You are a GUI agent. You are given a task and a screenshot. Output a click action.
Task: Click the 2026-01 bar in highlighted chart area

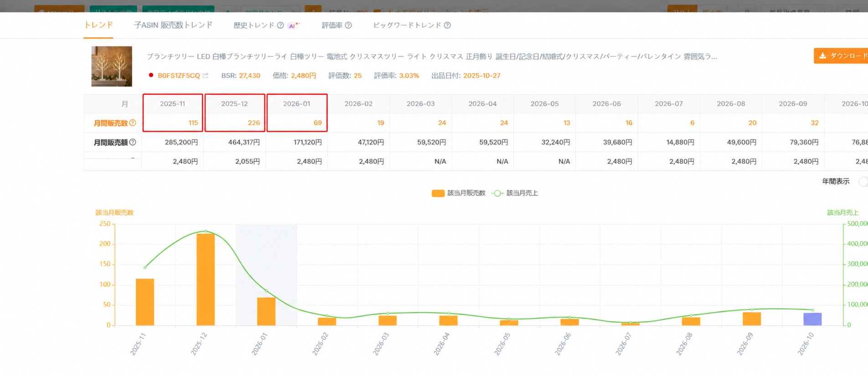[x=266, y=311]
